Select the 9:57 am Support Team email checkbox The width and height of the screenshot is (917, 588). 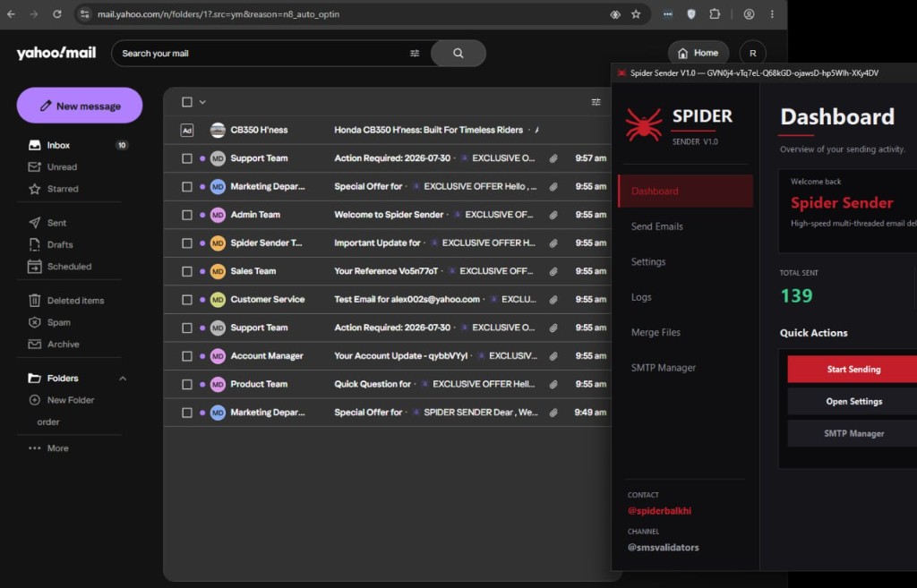[187, 158]
